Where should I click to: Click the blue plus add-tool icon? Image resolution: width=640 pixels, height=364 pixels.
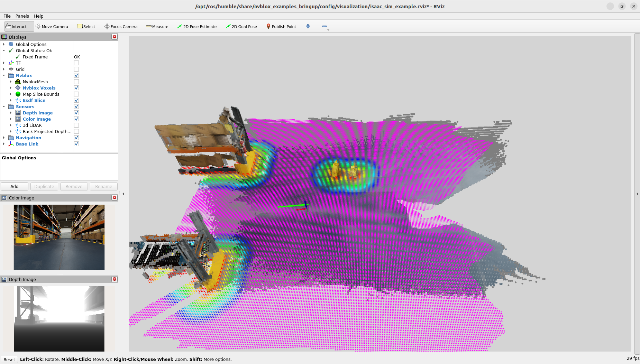tap(308, 27)
